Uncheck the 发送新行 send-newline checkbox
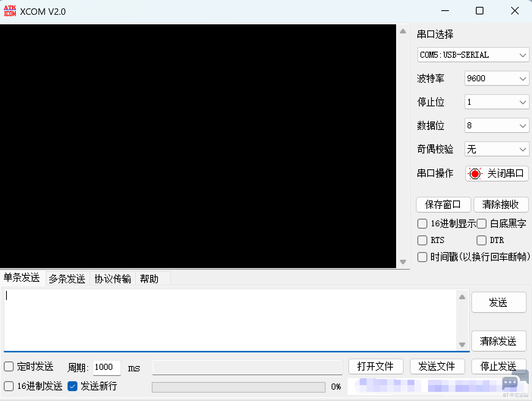The height and width of the screenshot is (401, 532). pos(72,386)
